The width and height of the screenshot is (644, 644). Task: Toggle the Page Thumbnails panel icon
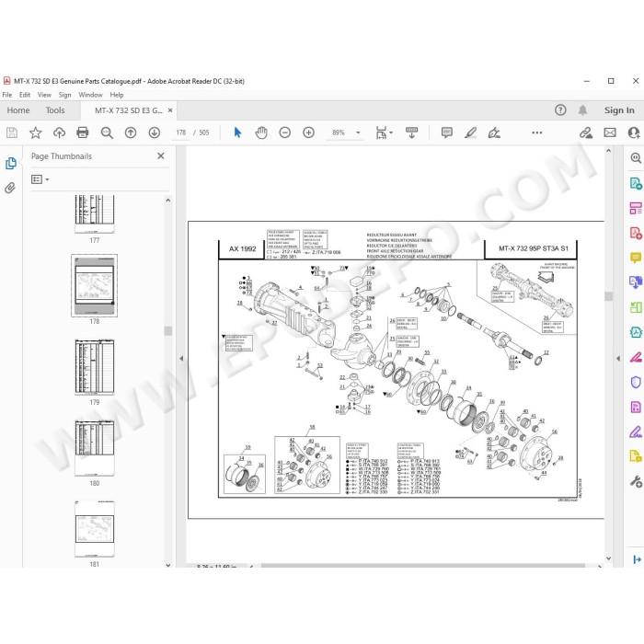click(11, 163)
